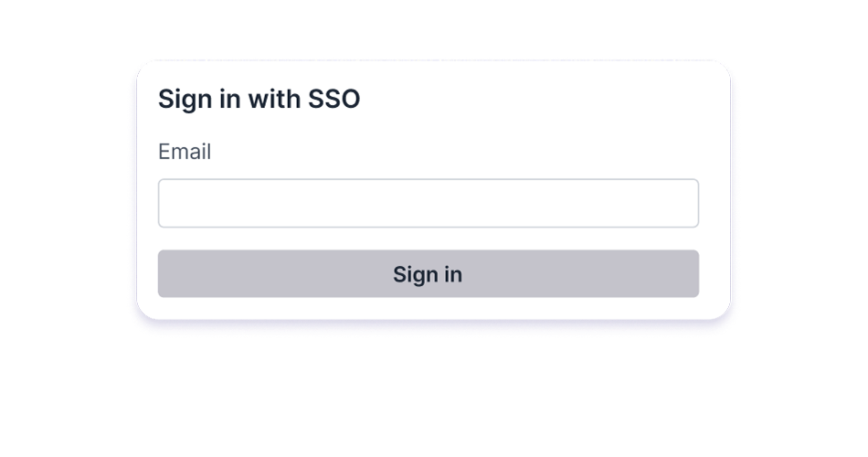This screenshot has width=868, height=457.
Task: Click the Email caption in the form
Action: [185, 152]
